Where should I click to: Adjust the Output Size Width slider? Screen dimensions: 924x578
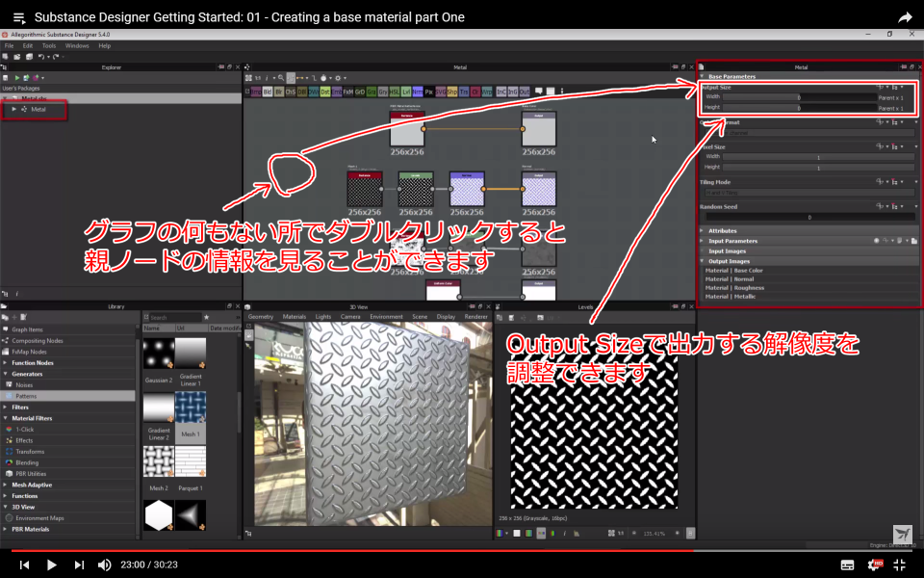point(800,97)
